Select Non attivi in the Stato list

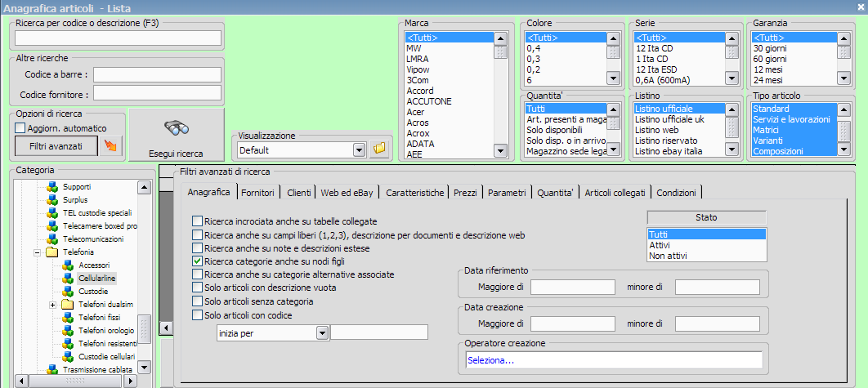tap(707, 255)
